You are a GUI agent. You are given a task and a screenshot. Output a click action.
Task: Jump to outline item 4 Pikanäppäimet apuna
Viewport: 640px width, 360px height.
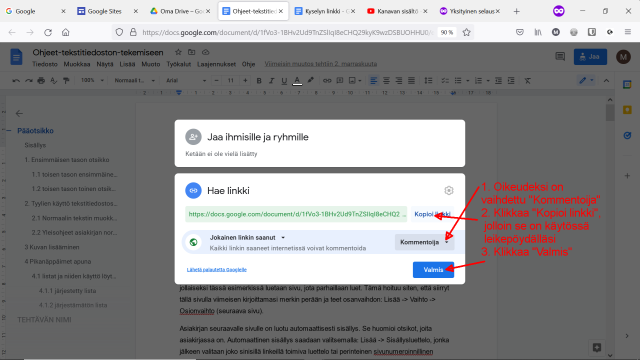click(x=58, y=262)
